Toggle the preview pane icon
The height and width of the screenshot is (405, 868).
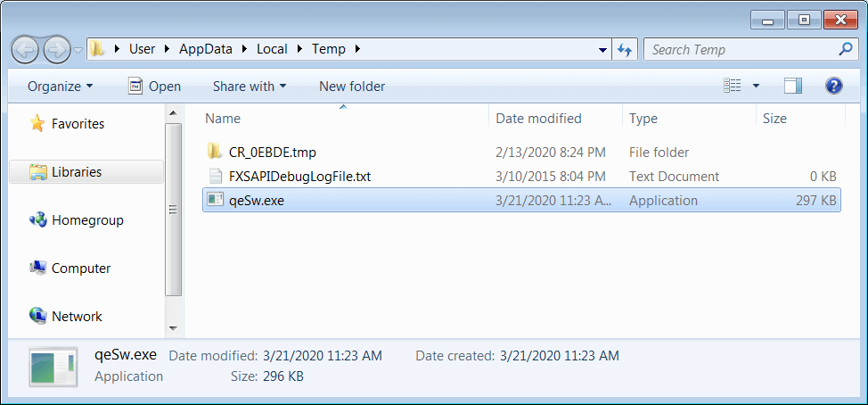[x=793, y=86]
